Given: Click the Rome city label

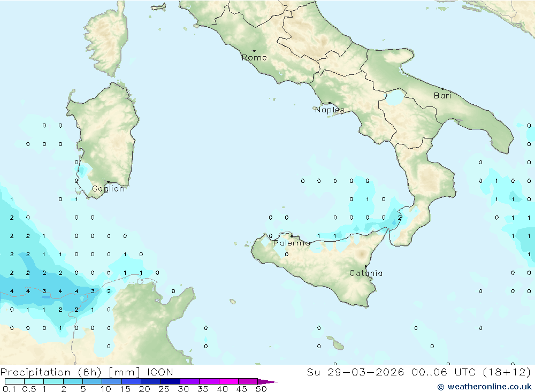Looking at the screenshot, I should tap(254, 58).
